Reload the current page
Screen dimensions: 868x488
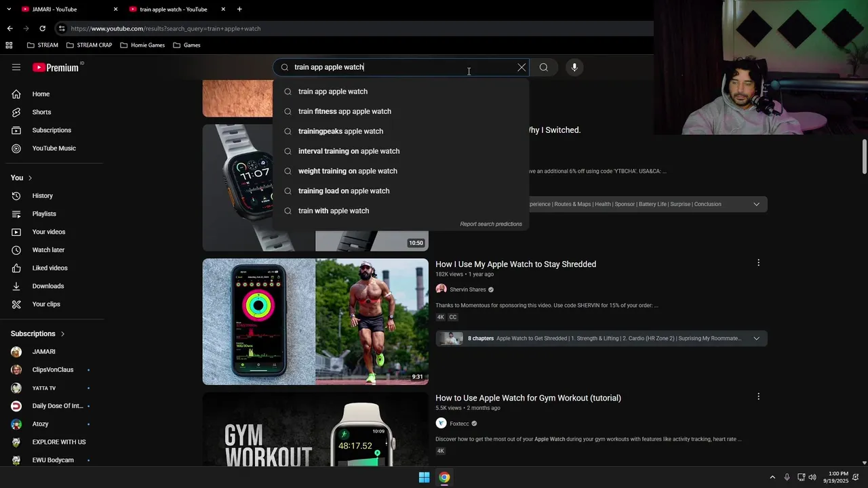[42, 28]
